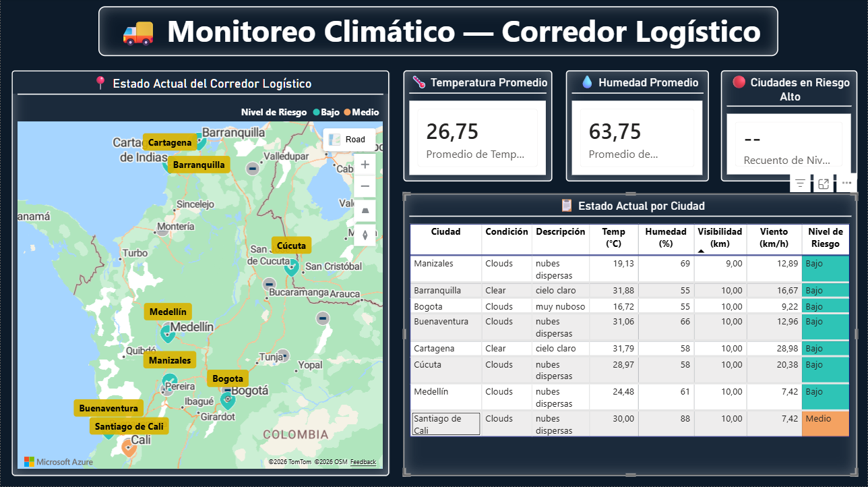Open filters icon on the table visual
868x487 pixels.
click(800, 183)
